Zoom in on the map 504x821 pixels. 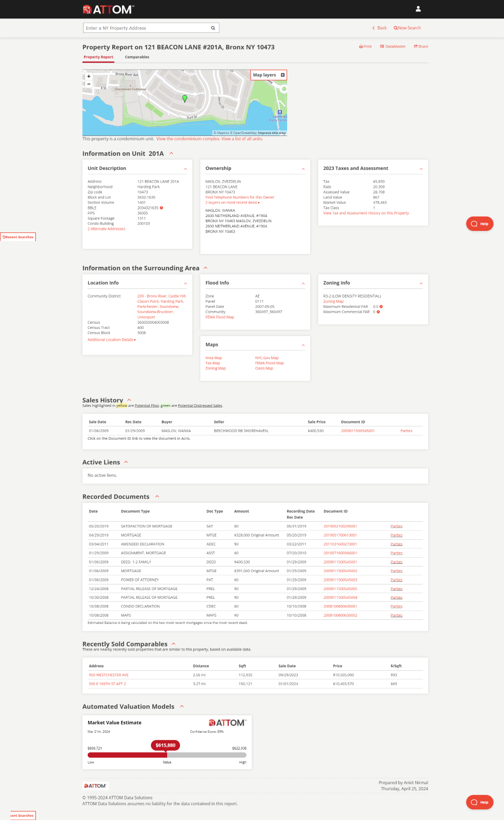point(89,76)
